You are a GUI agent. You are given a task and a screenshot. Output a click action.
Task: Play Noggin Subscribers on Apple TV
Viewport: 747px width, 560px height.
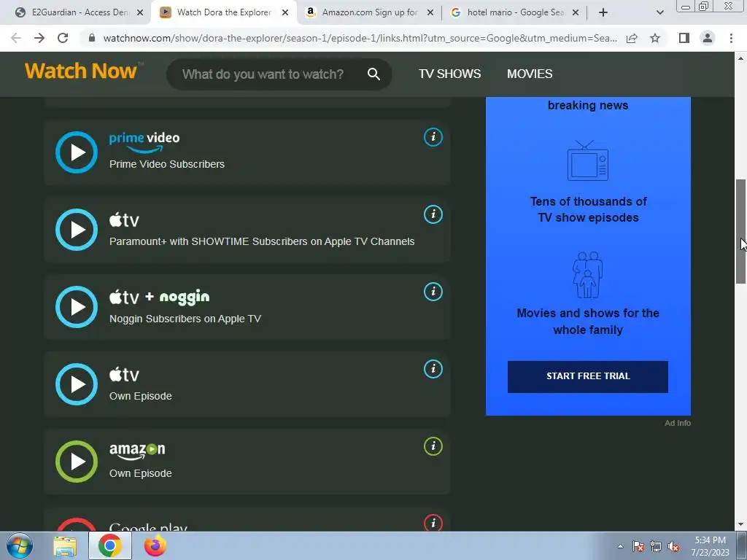click(76, 307)
